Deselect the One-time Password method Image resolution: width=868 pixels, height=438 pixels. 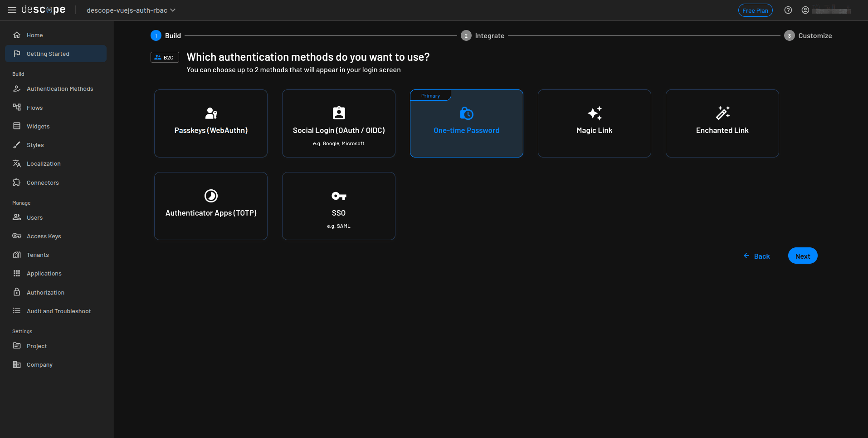(467, 123)
